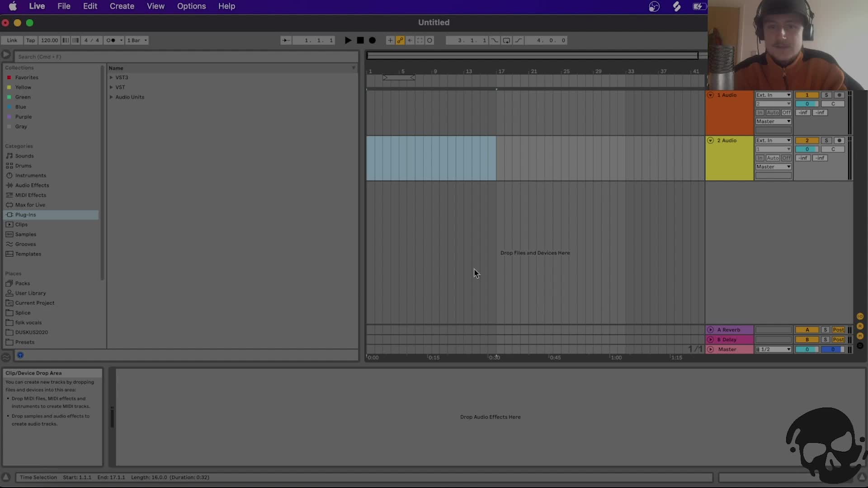Open the Grooves category
868x488 pixels.
coord(25,244)
